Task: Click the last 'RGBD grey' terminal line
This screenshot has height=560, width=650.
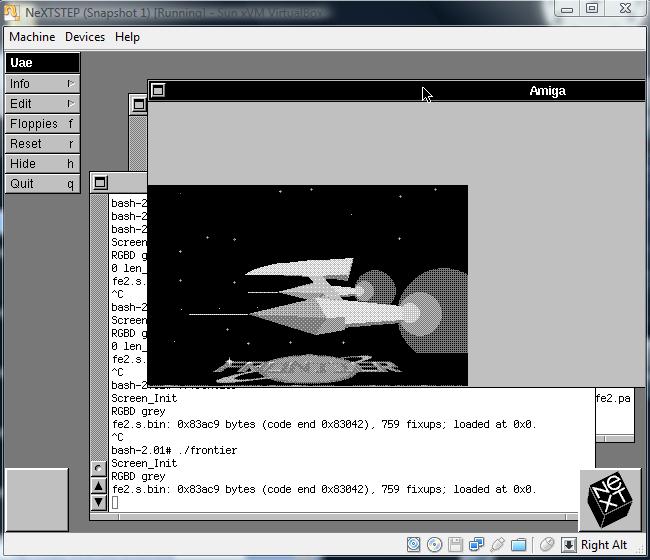Action: point(138,476)
